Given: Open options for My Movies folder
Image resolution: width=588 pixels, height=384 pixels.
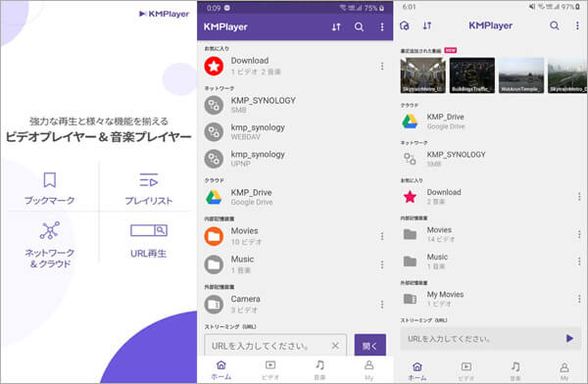Looking at the screenshot, I should pos(579,299).
